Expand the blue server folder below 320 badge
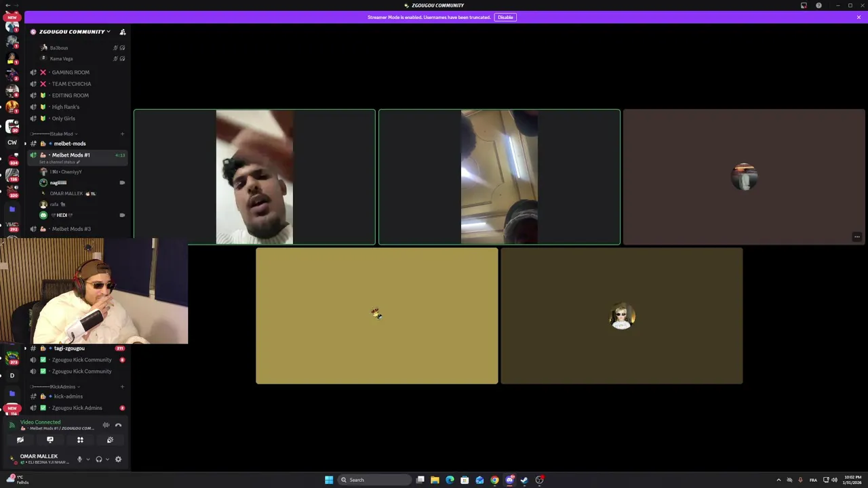868x488 pixels. tap(12, 209)
